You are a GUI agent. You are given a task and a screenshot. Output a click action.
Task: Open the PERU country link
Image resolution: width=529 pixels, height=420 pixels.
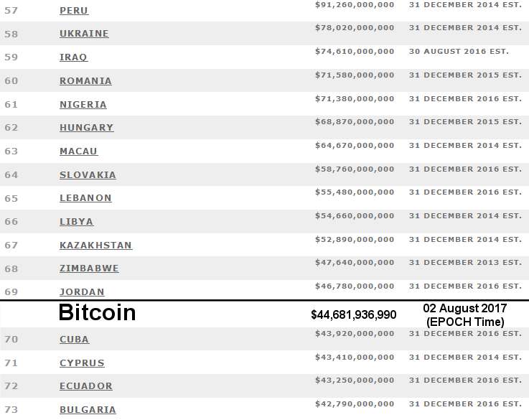tap(74, 11)
